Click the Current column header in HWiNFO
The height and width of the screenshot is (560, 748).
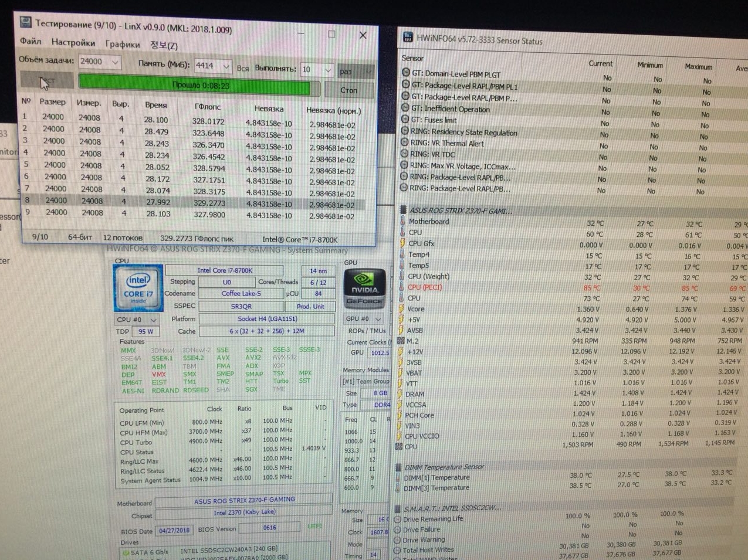tap(600, 63)
